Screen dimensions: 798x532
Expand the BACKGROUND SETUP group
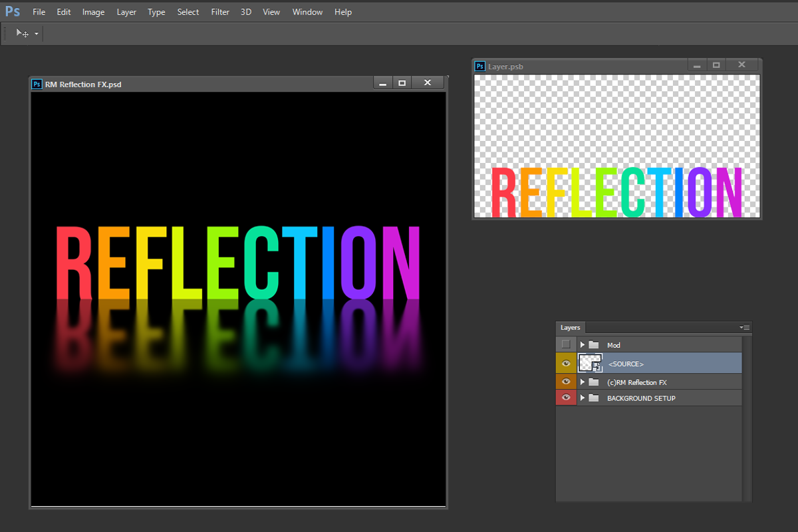pos(583,398)
